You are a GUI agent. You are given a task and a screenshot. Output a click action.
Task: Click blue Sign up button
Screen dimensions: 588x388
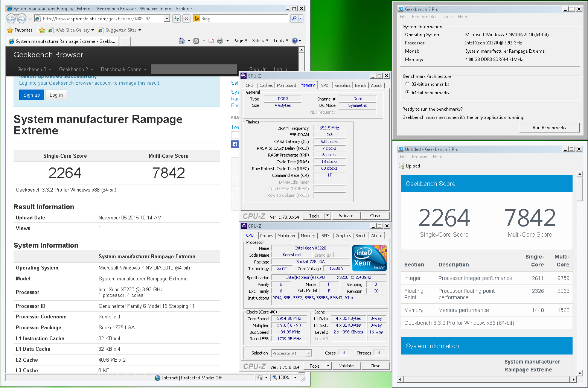click(x=32, y=95)
